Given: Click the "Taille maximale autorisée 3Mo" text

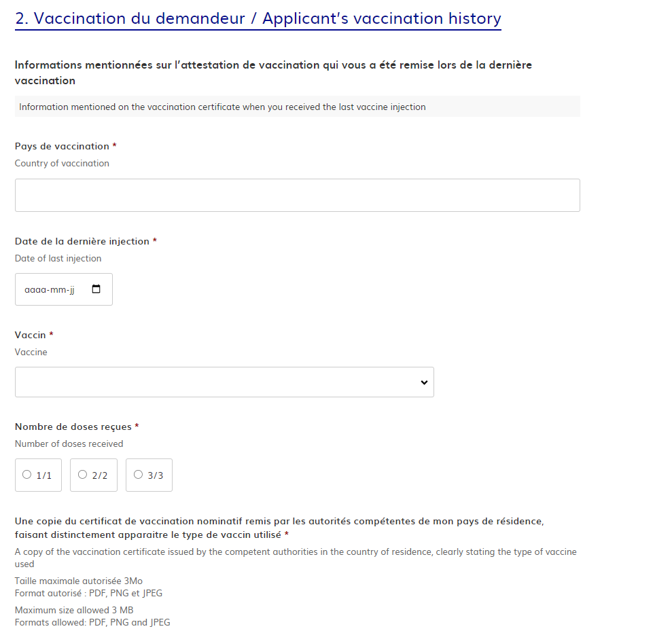Looking at the screenshot, I should tap(77, 581).
